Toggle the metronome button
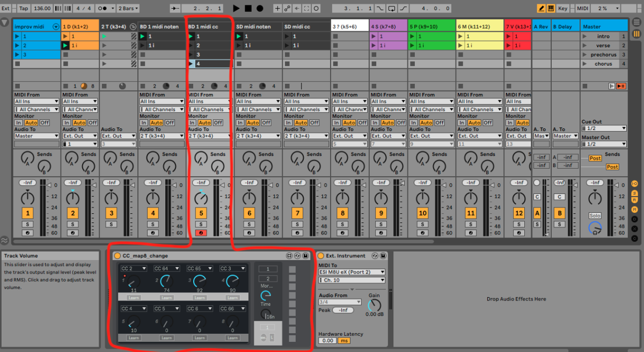 pos(105,9)
